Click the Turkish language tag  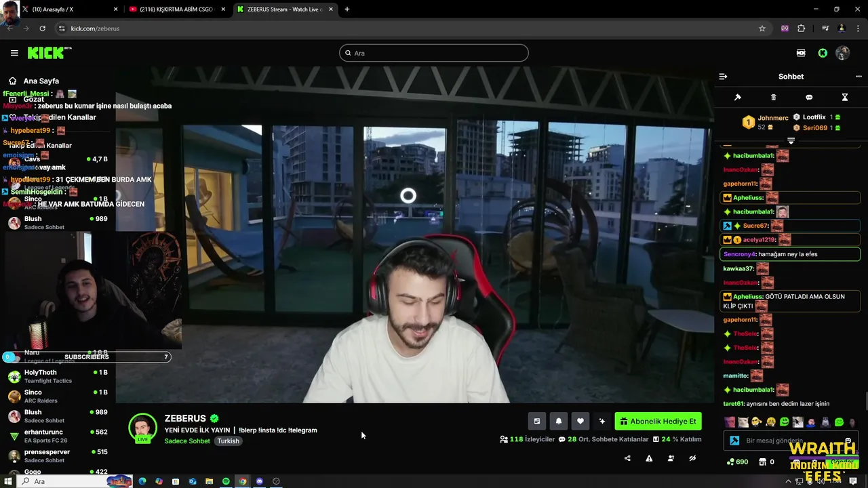pyautogui.click(x=228, y=441)
